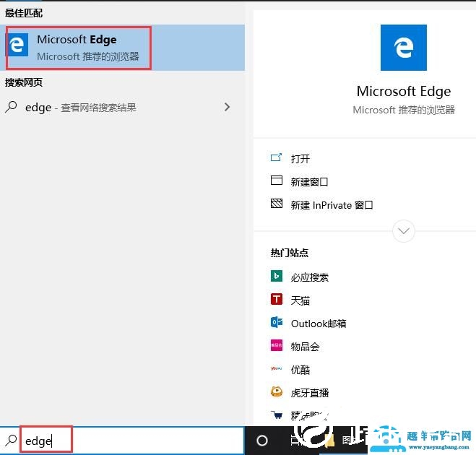
Task: Click the 虎牙直播 orange icon
Action: point(276,391)
